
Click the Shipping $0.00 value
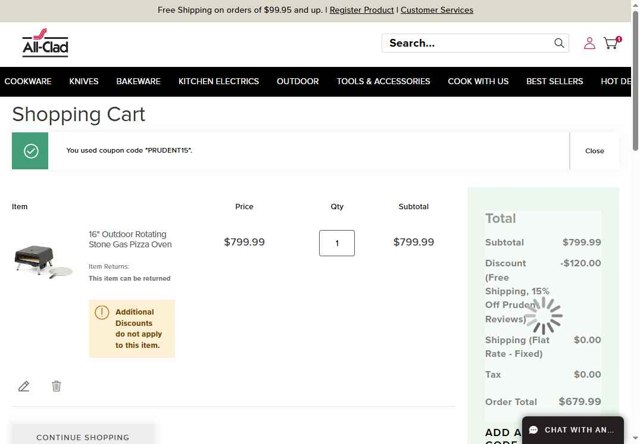pyautogui.click(x=587, y=340)
